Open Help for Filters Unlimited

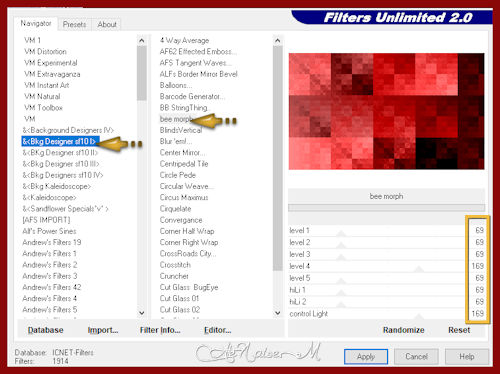click(467, 357)
